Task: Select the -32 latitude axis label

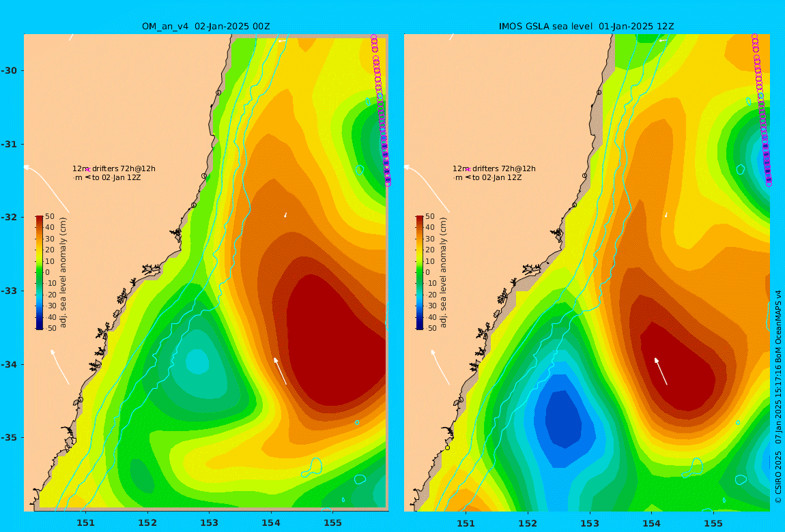Action: (9, 218)
